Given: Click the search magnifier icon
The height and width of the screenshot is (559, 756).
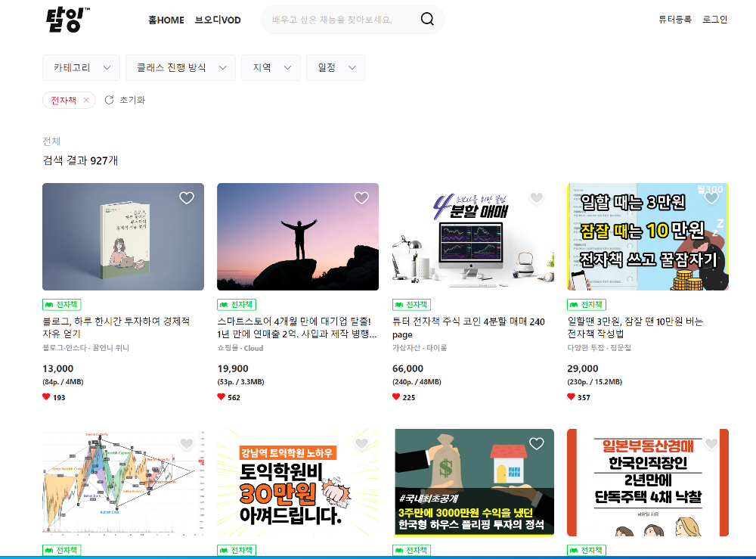Looking at the screenshot, I should [427, 19].
